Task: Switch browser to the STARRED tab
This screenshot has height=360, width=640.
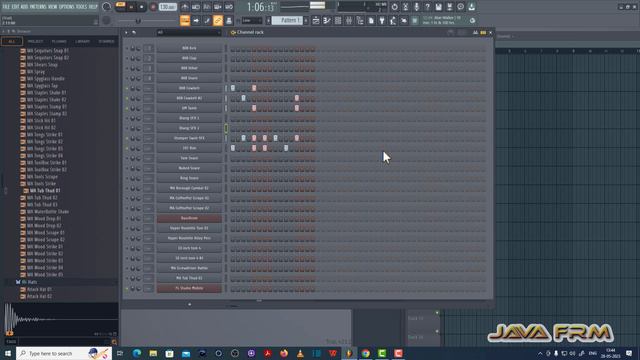Action: click(106, 42)
